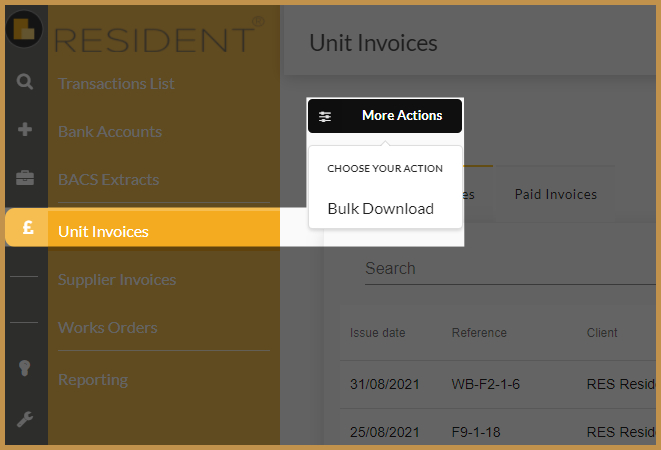This screenshot has height=450, width=661.
Task: Select the pound sign finance icon
Action: click(27, 228)
